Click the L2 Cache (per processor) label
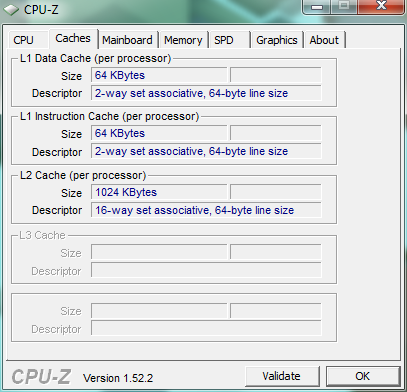The width and height of the screenshot is (407, 392). (x=83, y=175)
